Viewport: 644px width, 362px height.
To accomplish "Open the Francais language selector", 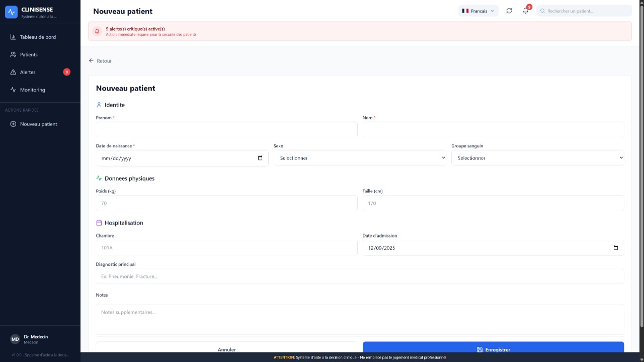I will point(478,11).
